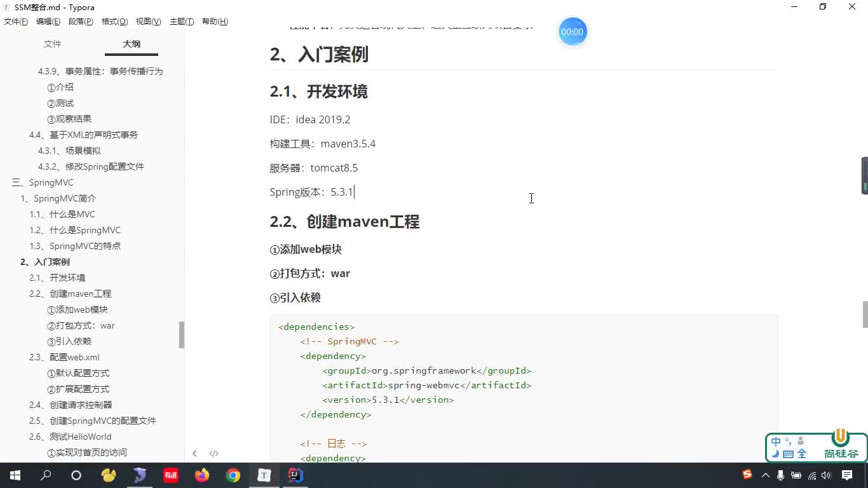Image resolution: width=868 pixels, height=488 pixels.
Task: Jump to 1、SpringMVC简介 in outline
Action: [x=58, y=198]
